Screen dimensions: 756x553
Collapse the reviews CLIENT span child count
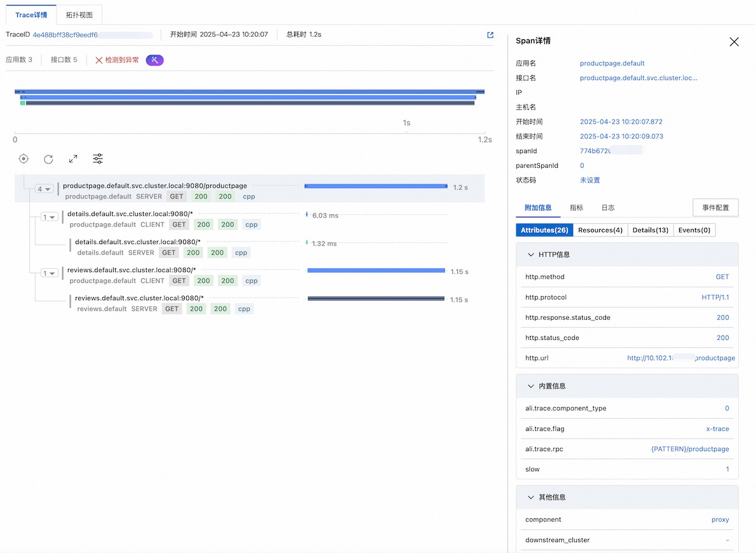tap(49, 273)
